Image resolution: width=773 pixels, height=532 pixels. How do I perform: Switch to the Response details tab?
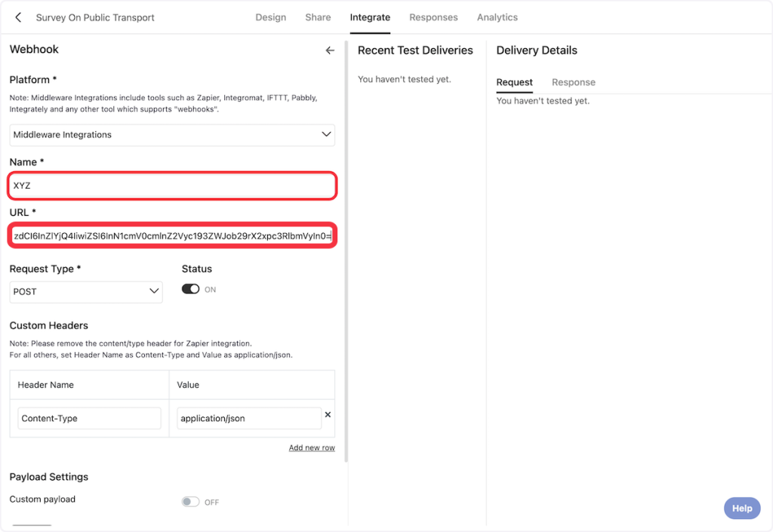(x=573, y=82)
